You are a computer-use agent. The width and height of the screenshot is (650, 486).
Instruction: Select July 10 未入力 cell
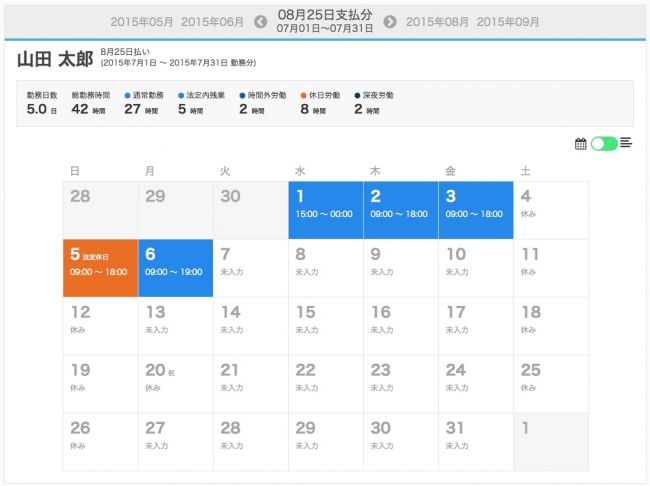point(476,268)
